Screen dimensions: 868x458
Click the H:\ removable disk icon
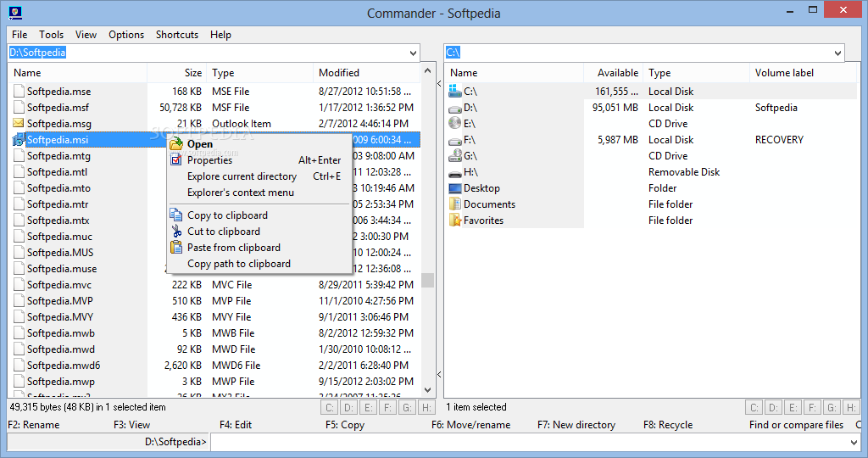pos(455,173)
